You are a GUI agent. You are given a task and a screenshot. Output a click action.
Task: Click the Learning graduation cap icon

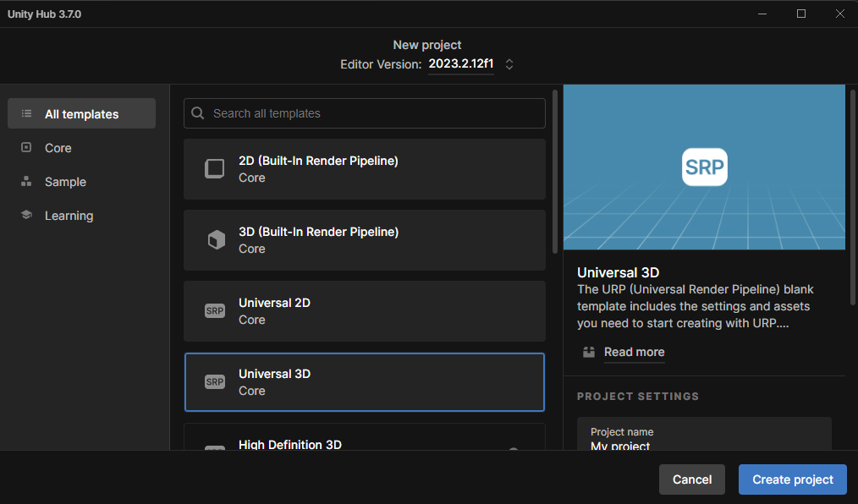click(26, 215)
